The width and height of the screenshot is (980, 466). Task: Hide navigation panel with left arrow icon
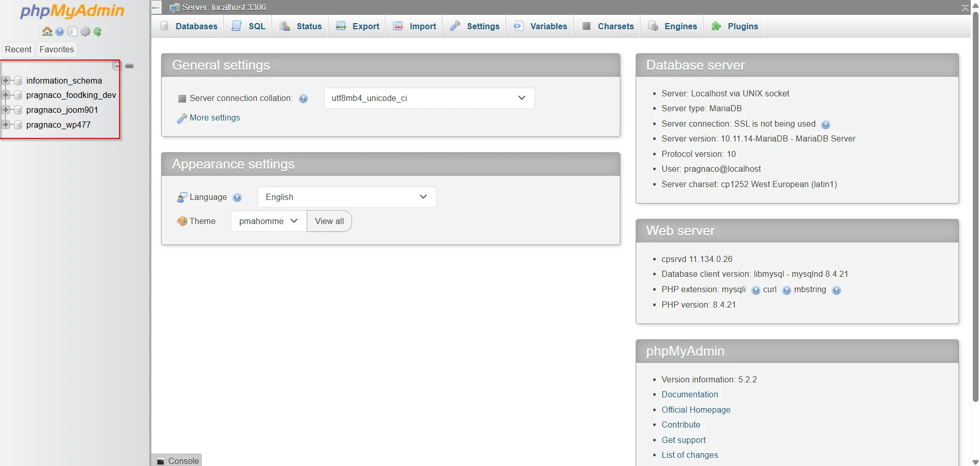point(156,7)
